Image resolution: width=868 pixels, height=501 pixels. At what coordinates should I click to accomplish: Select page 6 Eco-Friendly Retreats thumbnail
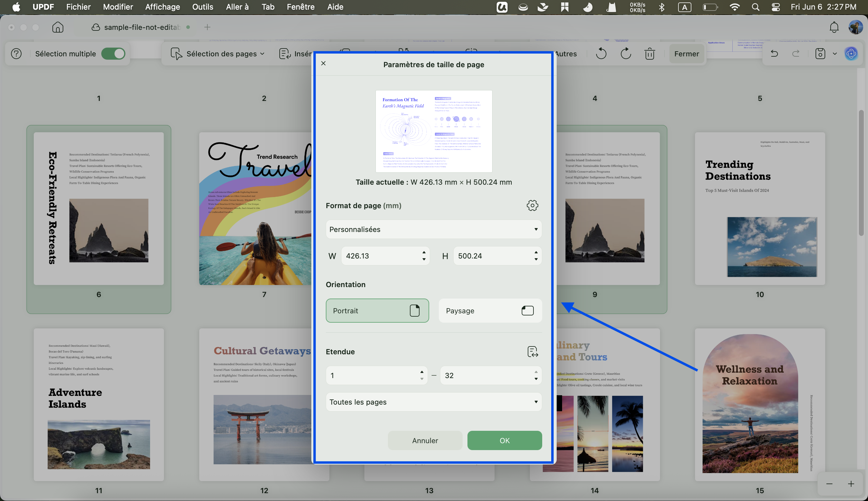[x=99, y=208]
